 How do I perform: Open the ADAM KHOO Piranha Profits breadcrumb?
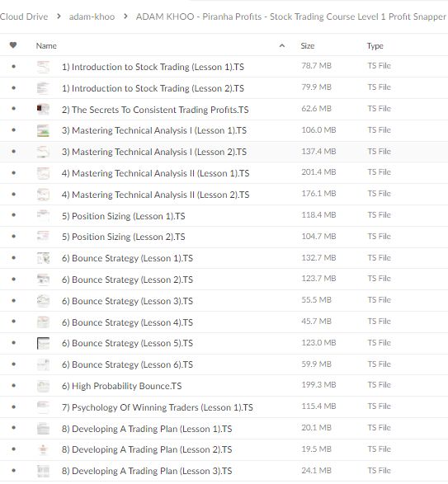290,16
